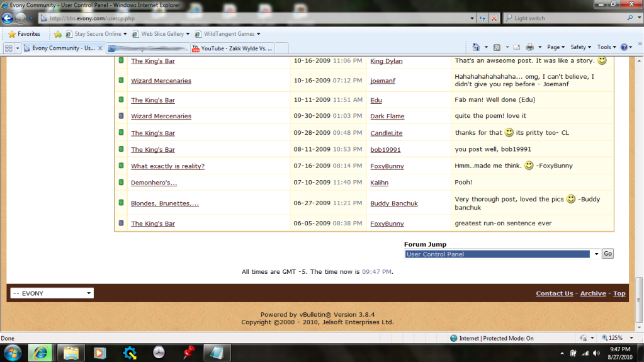Click the red stop loading icon
The image size is (644, 362).
coord(494,18)
